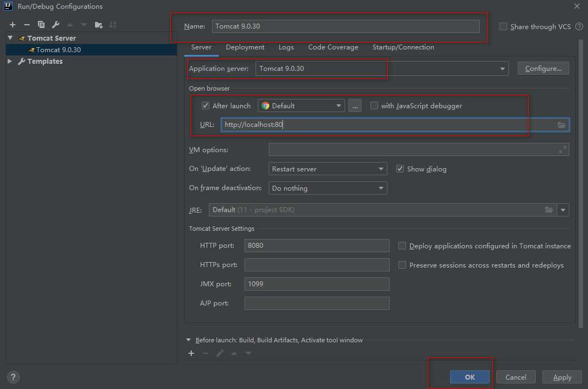Toggle Share through VCS checkbox
Screen dimensions: 588x389
503,26
